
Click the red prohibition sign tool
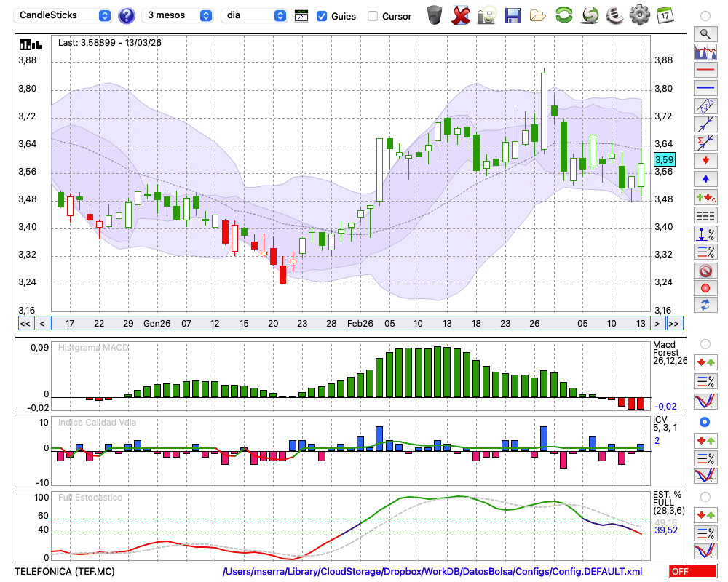(705, 271)
